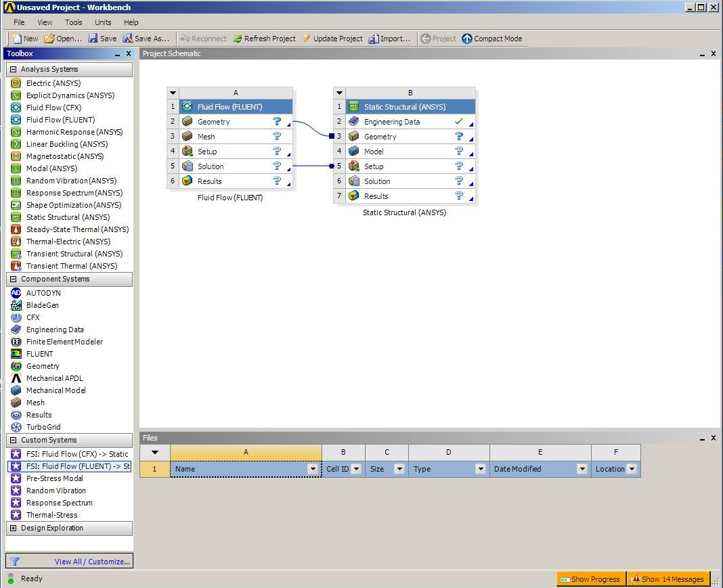Viewport: 723px width, 588px height.
Task: Select the Modal (ANSYS) icon
Action: pos(16,168)
